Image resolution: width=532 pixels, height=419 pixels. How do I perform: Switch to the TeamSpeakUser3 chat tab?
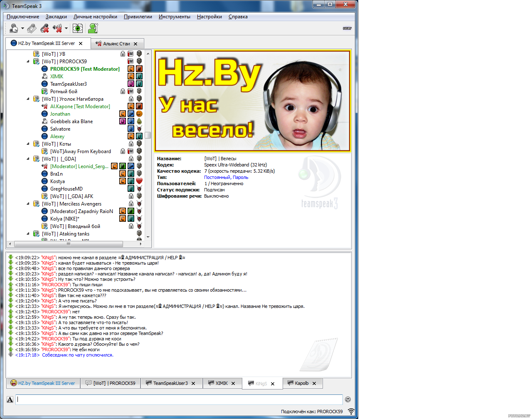(x=170, y=383)
